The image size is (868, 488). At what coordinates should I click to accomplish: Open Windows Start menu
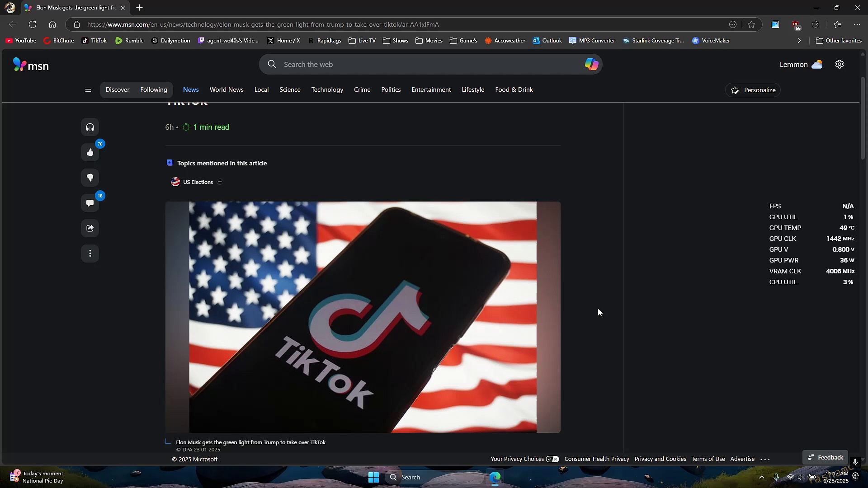coord(373,478)
